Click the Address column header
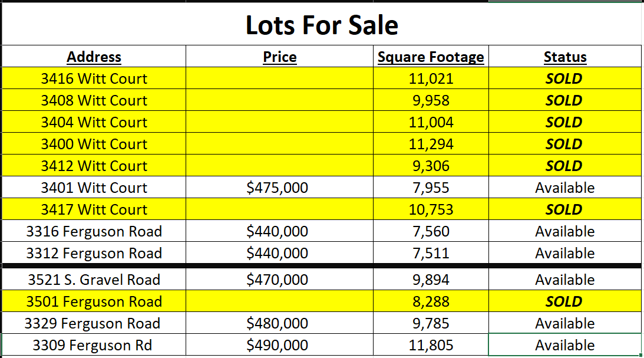 (94, 56)
